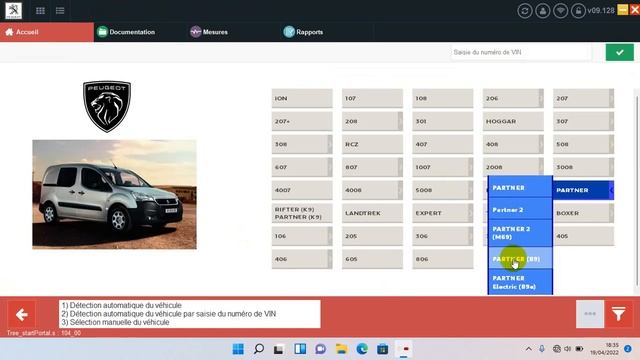Image resolution: width=640 pixels, height=360 pixels.
Task: Select the 108 vehicle model
Action: pos(442,98)
